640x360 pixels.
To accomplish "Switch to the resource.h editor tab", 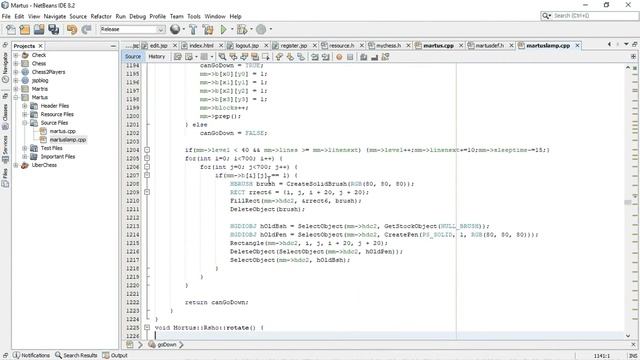I will click(x=341, y=46).
